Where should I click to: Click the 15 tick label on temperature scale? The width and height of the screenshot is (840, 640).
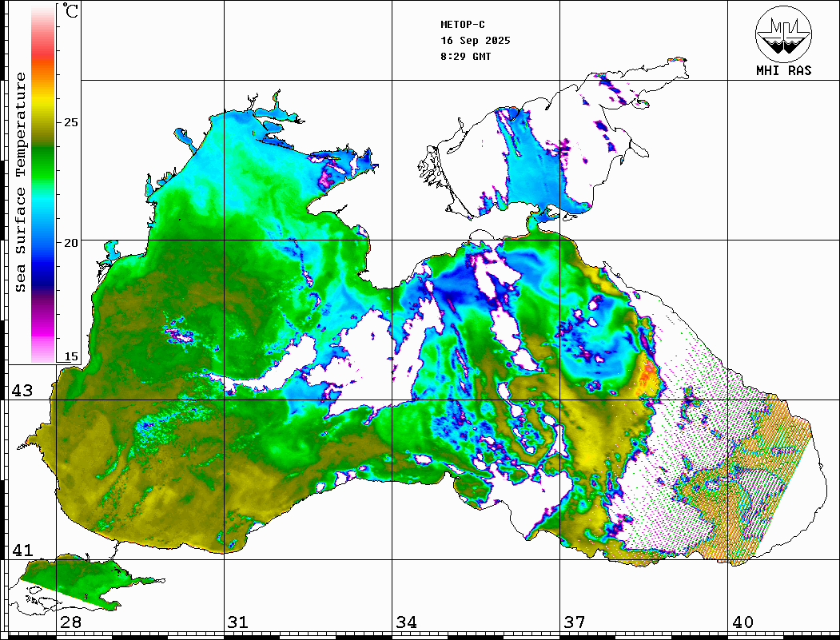coord(71,356)
